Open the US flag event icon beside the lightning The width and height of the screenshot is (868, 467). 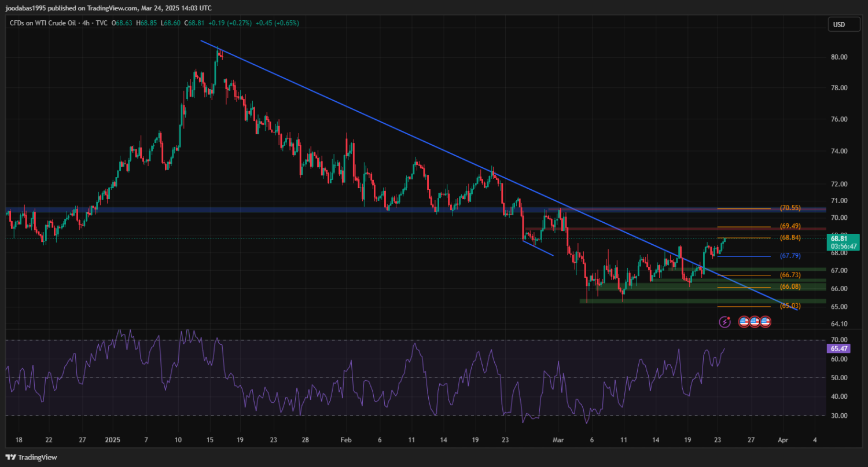tap(744, 321)
